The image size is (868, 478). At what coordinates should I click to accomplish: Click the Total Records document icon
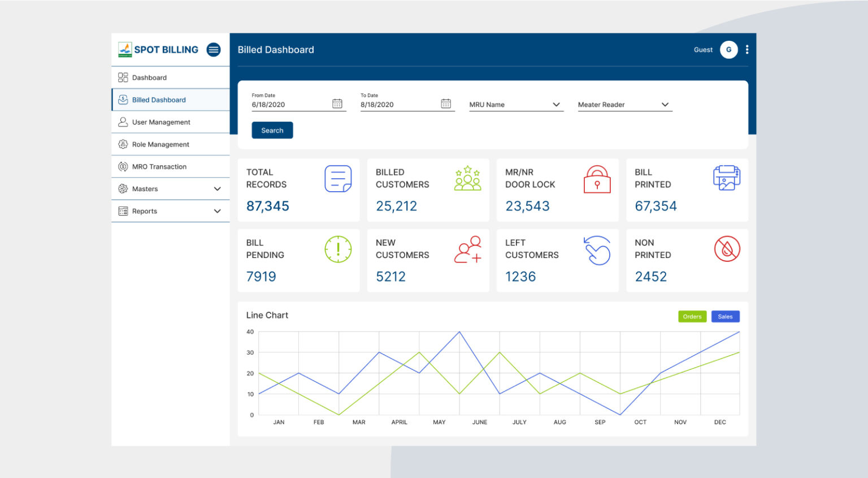(x=338, y=178)
